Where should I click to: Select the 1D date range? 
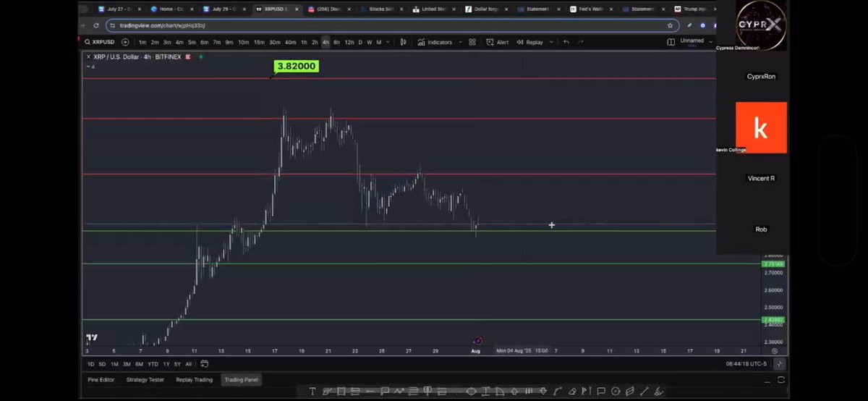[91, 364]
